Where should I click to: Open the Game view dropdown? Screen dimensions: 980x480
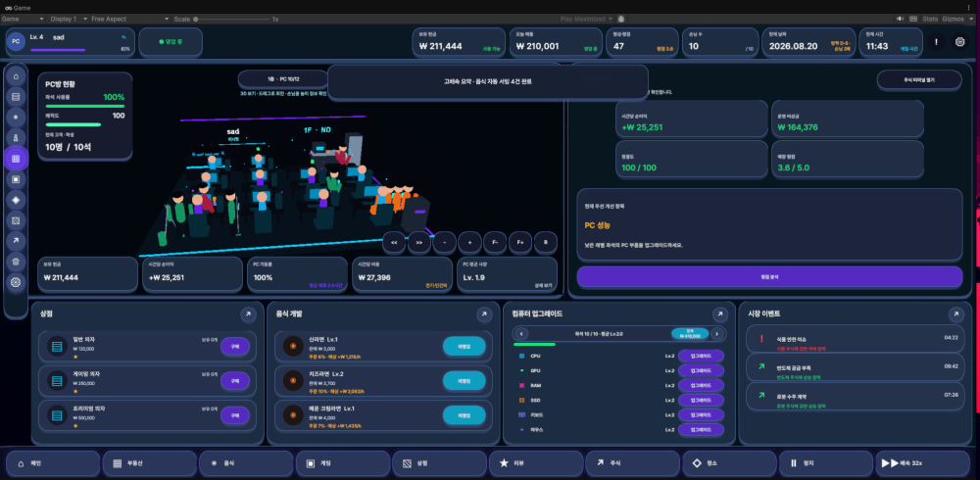pos(23,20)
